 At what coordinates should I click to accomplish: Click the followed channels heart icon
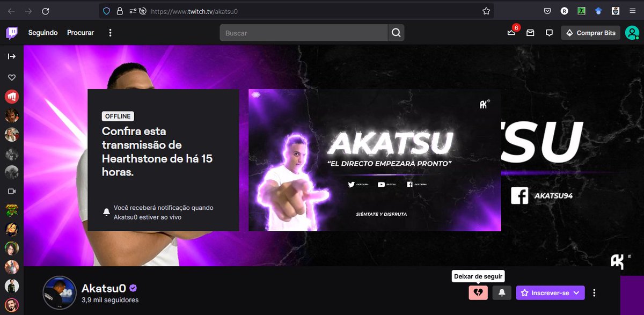pos(12,78)
